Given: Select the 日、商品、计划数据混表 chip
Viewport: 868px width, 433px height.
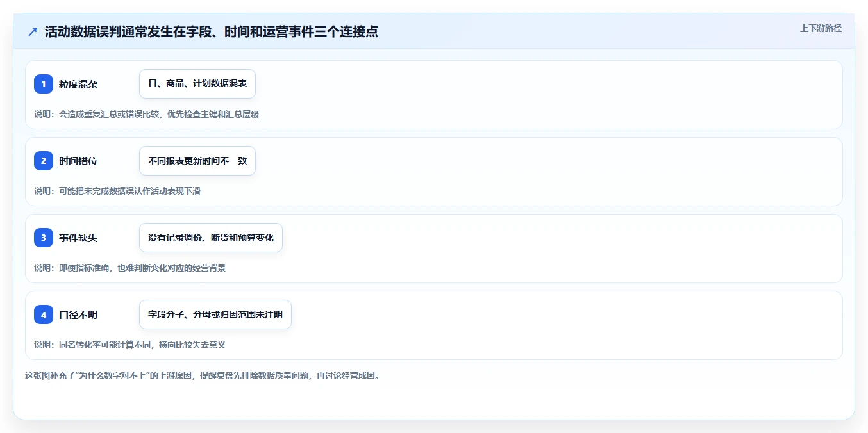Looking at the screenshot, I should tap(197, 84).
